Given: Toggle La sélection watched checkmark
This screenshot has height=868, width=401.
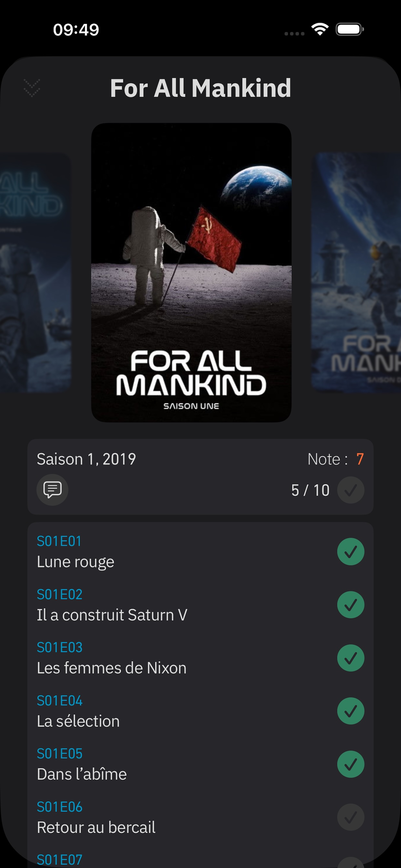Looking at the screenshot, I should 350,711.
